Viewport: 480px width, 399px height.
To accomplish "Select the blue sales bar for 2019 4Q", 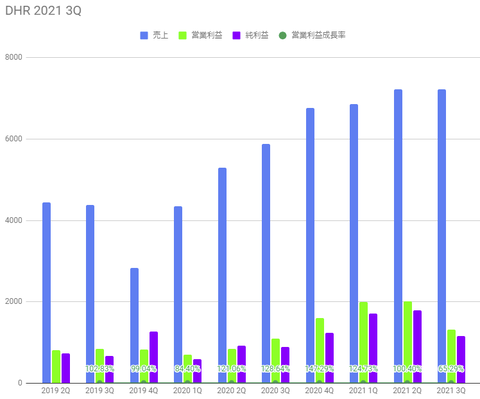I will 134,326.
